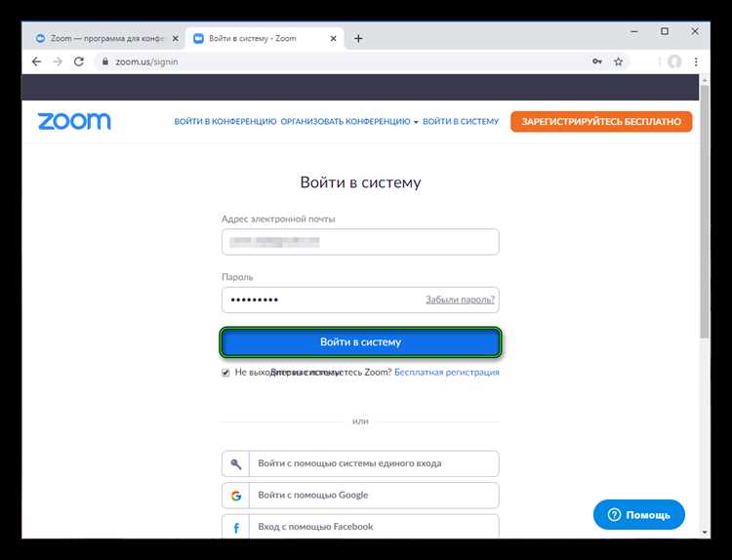
Task: Click the browser forward arrow
Action: pyautogui.click(x=58, y=61)
